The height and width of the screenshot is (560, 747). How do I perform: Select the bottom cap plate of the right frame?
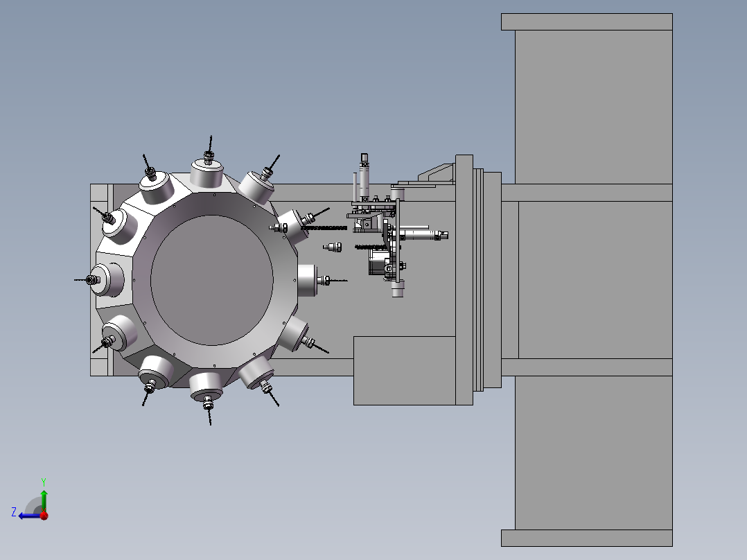[587, 538]
